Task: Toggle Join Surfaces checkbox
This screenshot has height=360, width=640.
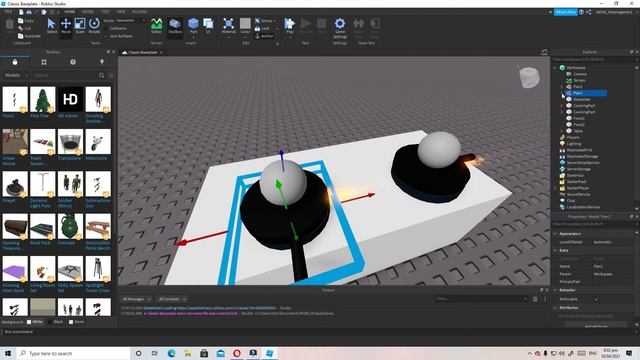Action: (107, 36)
